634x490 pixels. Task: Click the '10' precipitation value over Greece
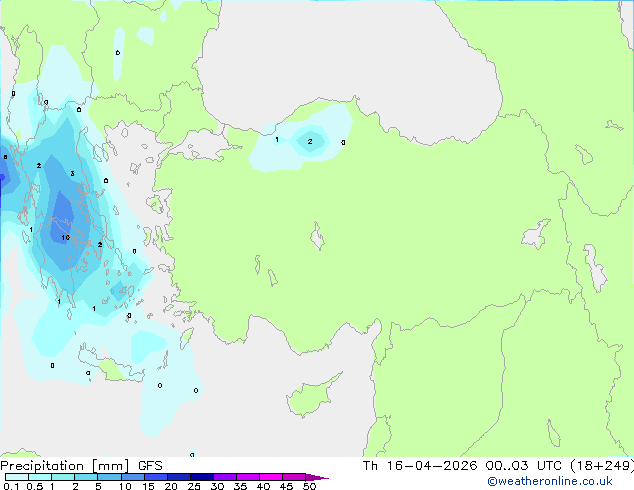tap(66, 238)
